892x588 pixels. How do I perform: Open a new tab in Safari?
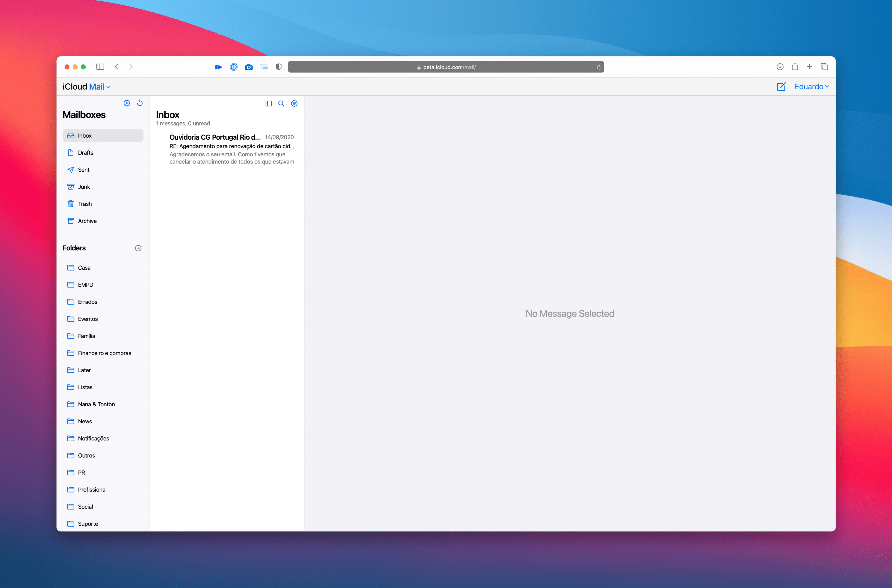809,66
